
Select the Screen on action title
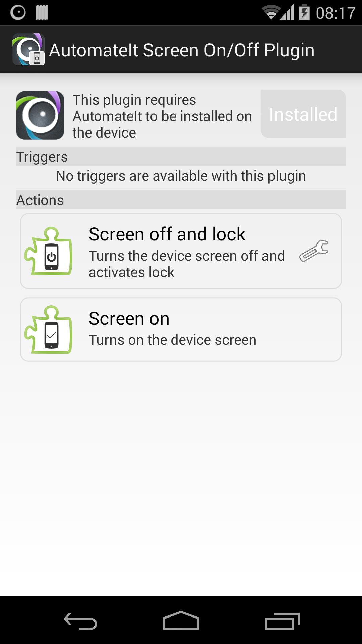(129, 318)
